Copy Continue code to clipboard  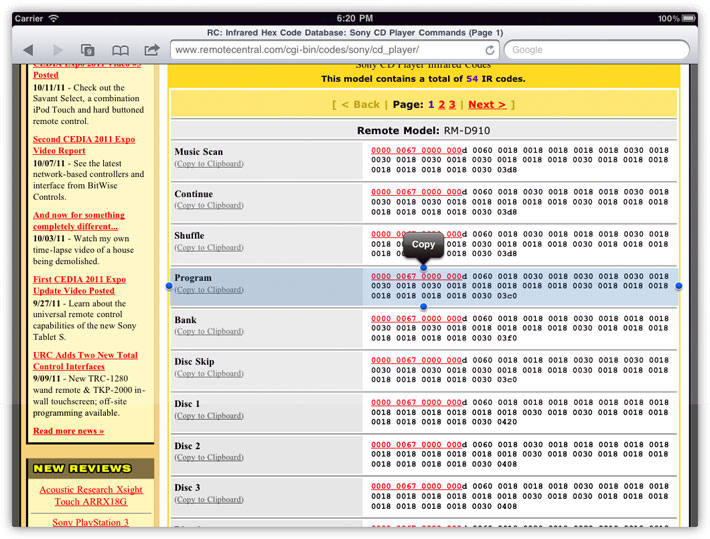pos(209,205)
